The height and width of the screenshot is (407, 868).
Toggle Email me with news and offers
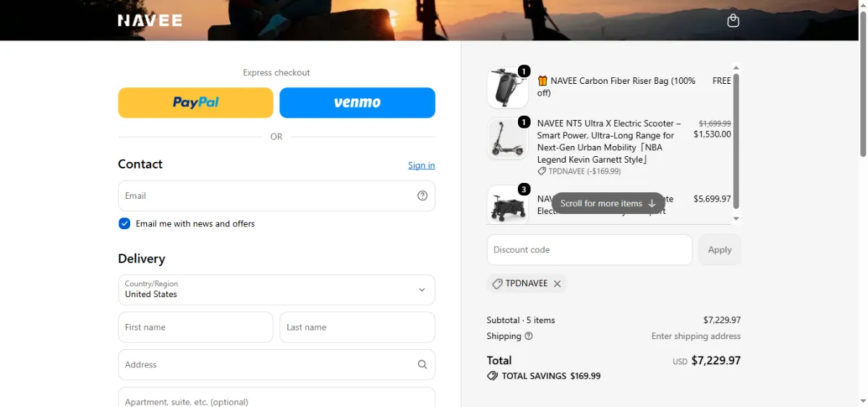[x=124, y=223]
